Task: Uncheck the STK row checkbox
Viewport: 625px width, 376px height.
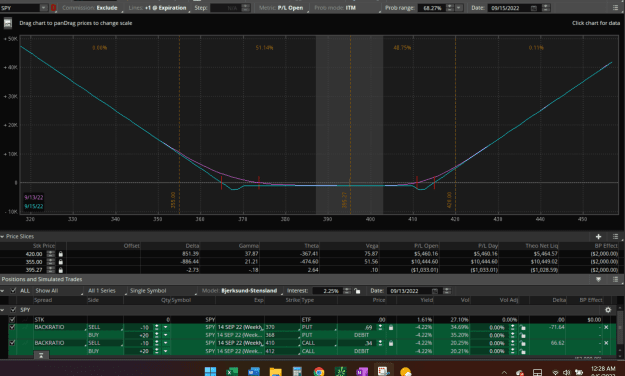Action: click(x=12, y=319)
